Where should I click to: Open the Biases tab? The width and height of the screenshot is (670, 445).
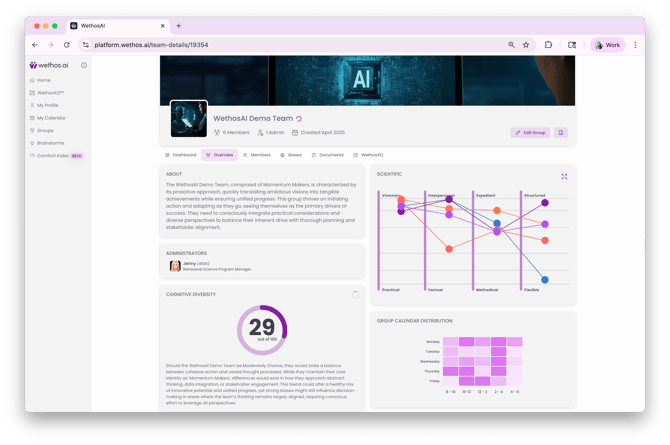[291, 155]
